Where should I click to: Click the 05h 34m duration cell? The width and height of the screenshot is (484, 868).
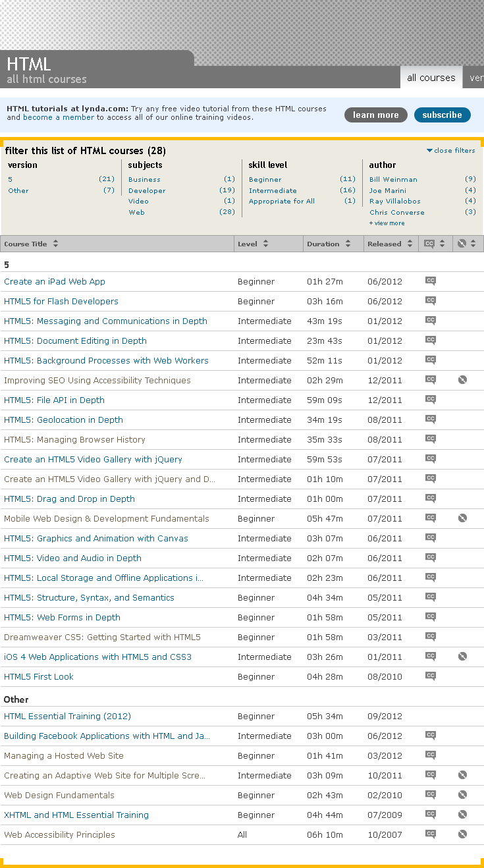(325, 716)
